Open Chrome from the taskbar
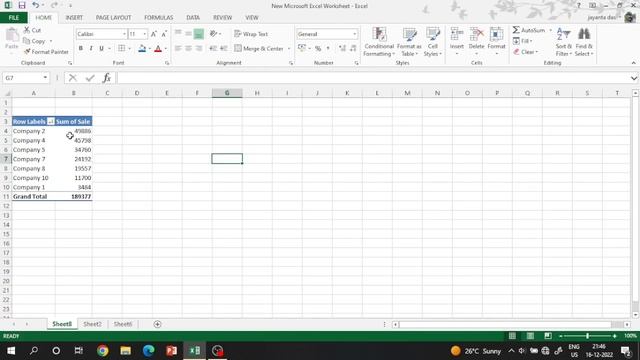Viewport: 640px width, 360px height. pyautogui.click(x=102, y=351)
